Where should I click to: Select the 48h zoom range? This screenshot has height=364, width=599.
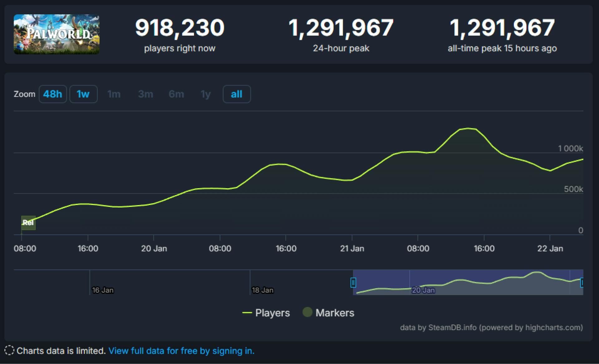(53, 94)
